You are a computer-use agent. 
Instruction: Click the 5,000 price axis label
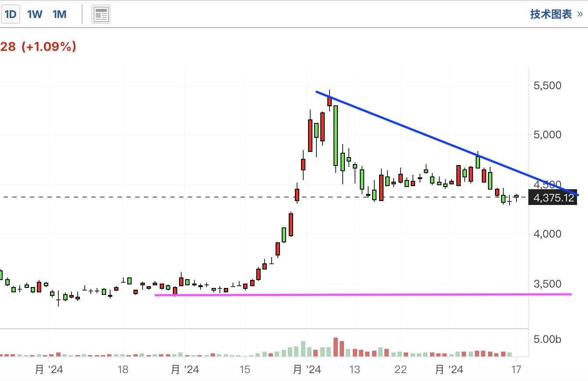pyautogui.click(x=547, y=134)
